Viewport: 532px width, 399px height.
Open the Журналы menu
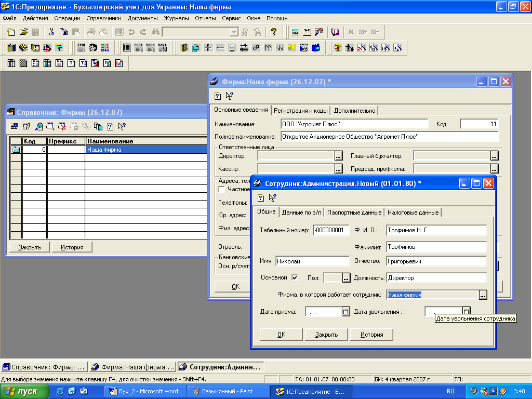click(176, 18)
